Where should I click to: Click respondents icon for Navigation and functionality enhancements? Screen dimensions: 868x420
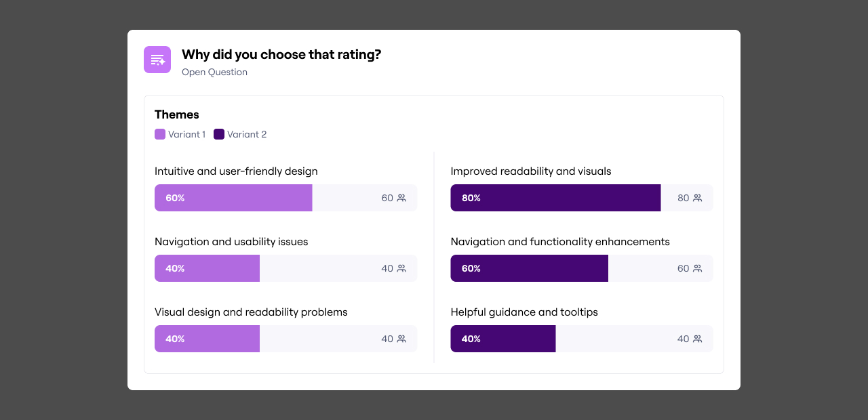click(697, 268)
